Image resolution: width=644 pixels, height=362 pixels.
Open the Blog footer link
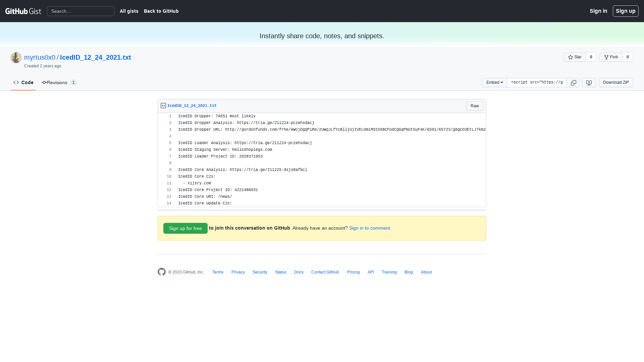pyautogui.click(x=409, y=272)
